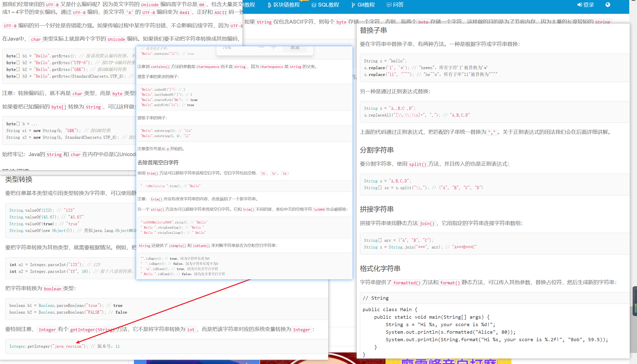Click the Integer.getInteger("java.version") code line

pyautogui.click(x=65, y=346)
